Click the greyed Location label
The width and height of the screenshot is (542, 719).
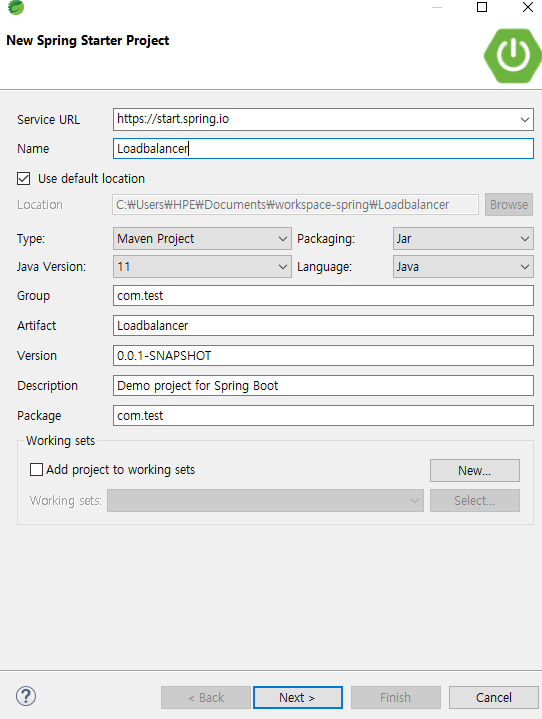click(40, 205)
